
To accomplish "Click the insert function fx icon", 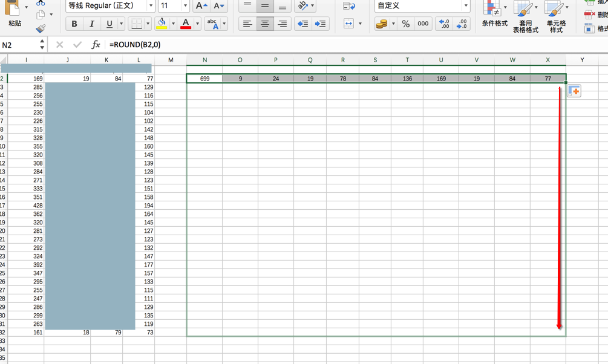I will coord(96,45).
